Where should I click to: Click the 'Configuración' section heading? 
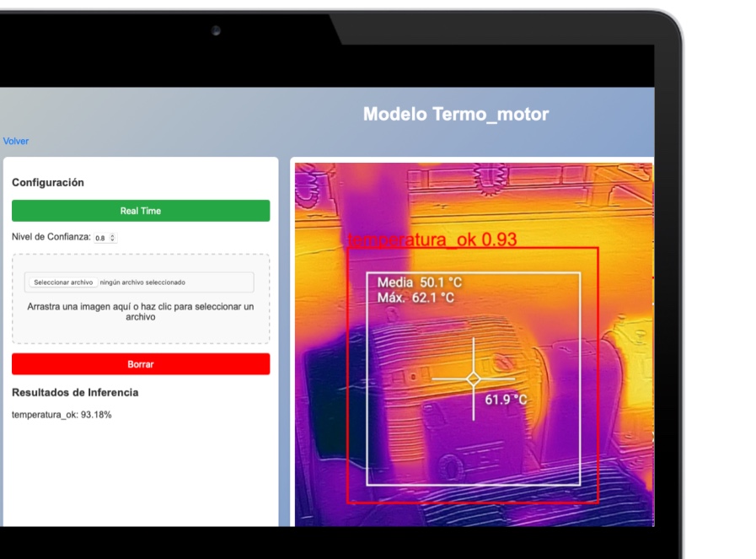(x=48, y=182)
